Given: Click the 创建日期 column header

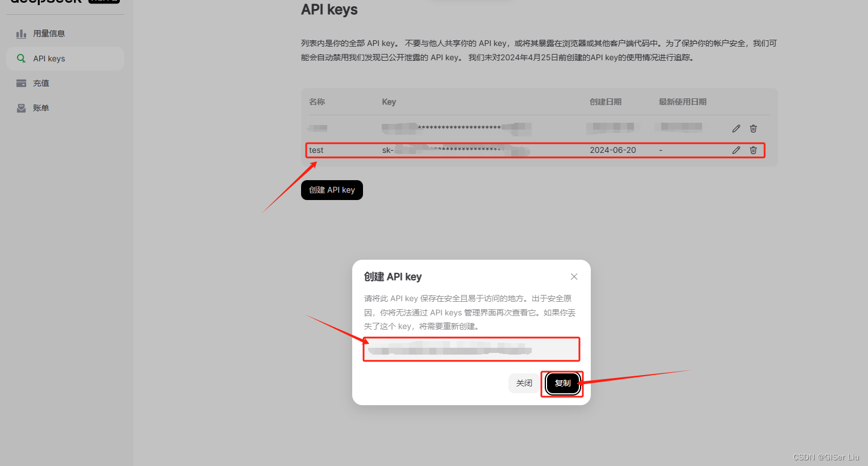Looking at the screenshot, I should [x=606, y=102].
